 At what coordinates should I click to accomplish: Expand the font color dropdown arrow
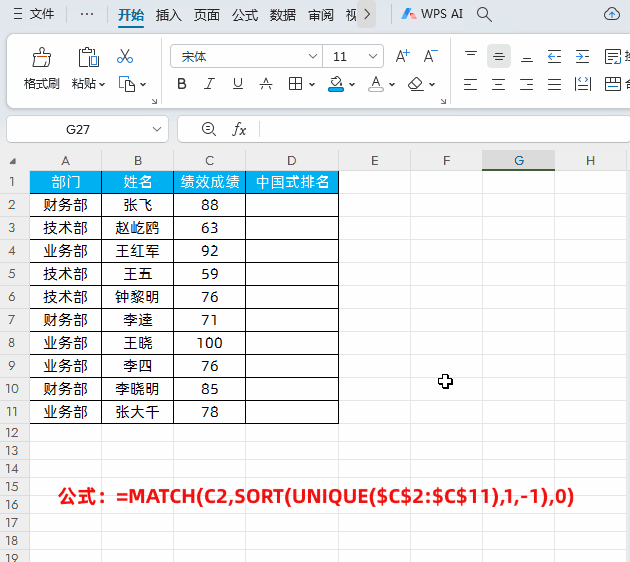click(392, 85)
